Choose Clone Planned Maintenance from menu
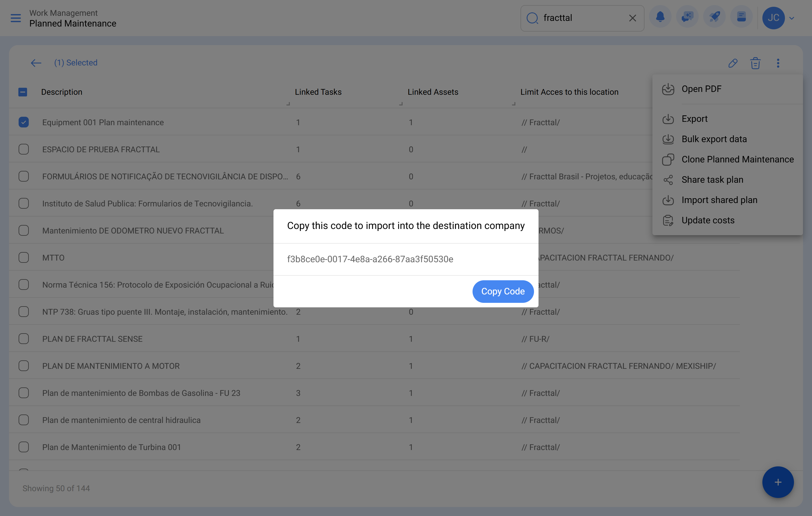Image resolution: width=812 pixels, height=516 pixels. pos(737,159)
